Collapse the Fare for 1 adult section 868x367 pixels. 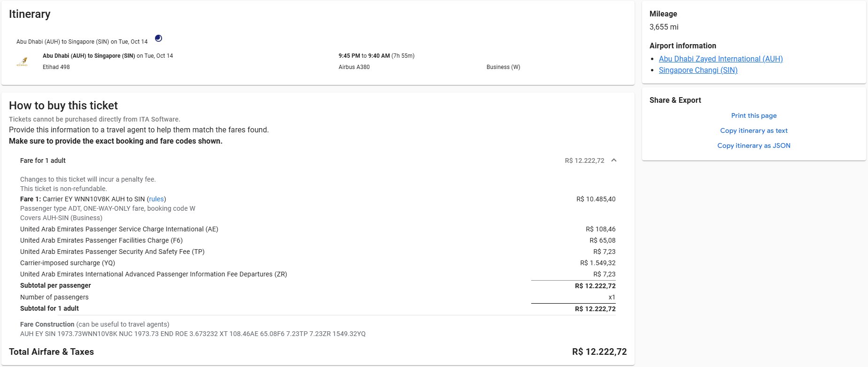[x=613, y=161]
